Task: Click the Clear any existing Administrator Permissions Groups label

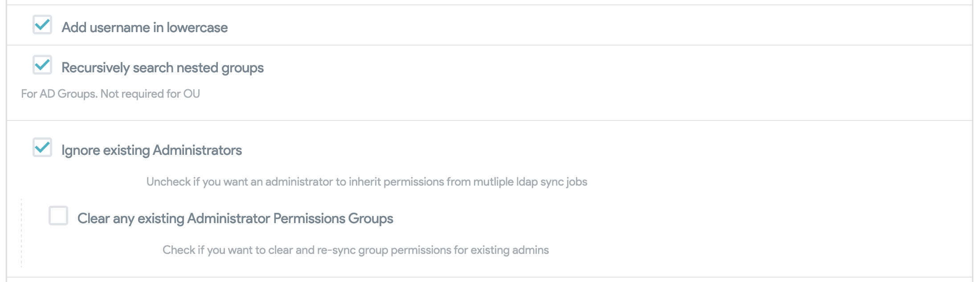Action: (235, 219)
